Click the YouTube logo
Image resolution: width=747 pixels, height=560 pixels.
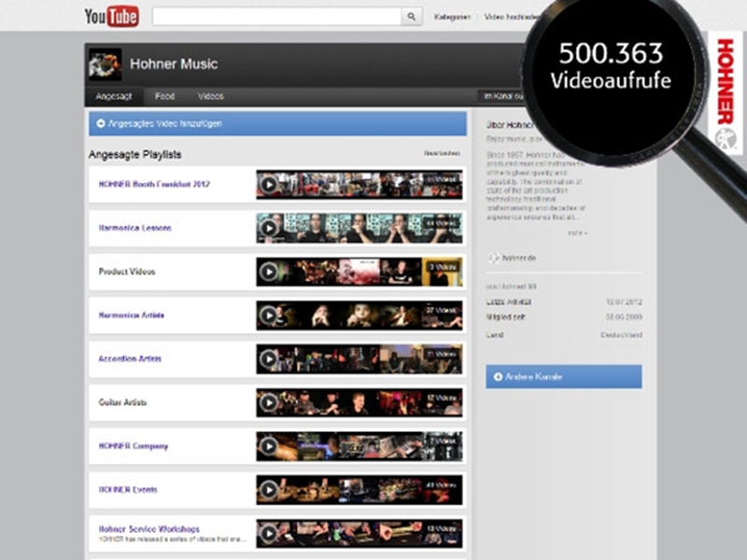(x=111, y=16)
